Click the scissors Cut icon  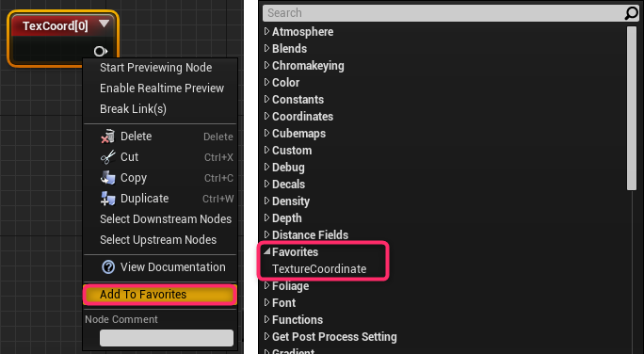pyautogui.click(x=107, y=157)
